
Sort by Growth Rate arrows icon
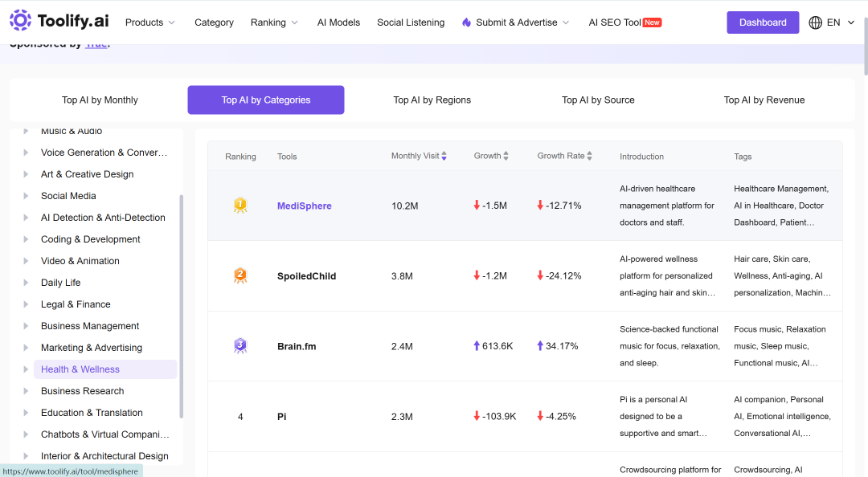[590, 156]
